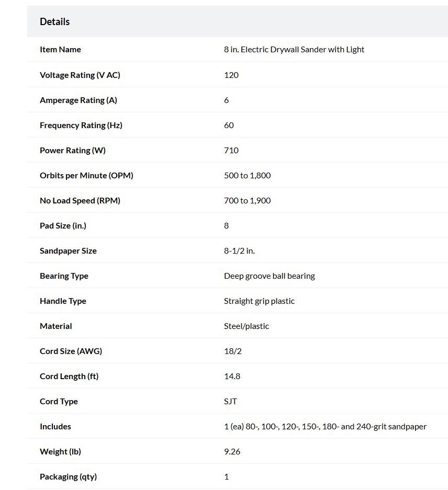
Task: Click the Steel/plastic material value
Action: (x=247, y=326)
